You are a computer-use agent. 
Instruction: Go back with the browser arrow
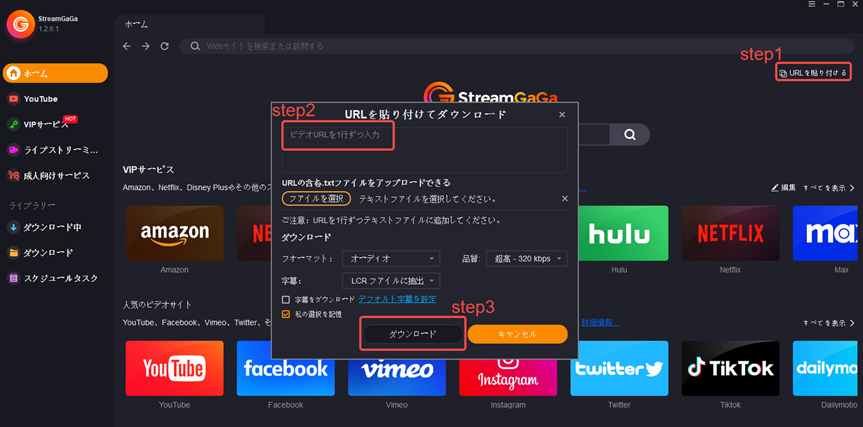127,46
